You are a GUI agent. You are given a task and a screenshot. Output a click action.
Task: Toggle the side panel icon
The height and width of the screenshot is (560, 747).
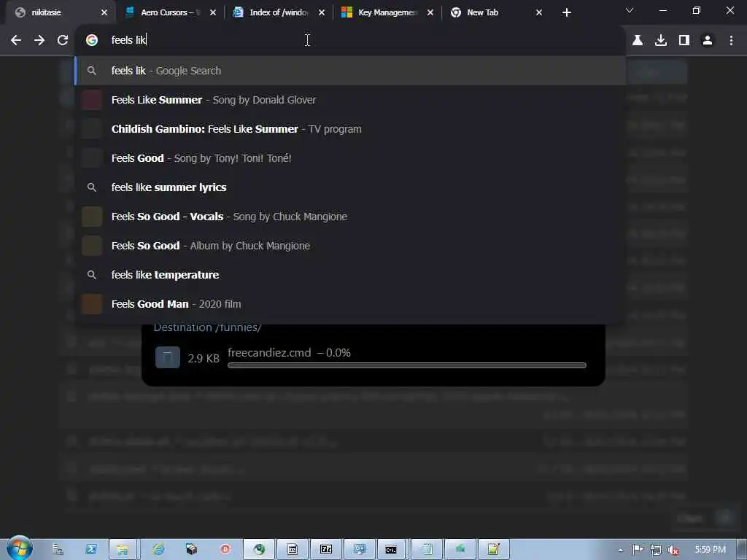point(684,41)
